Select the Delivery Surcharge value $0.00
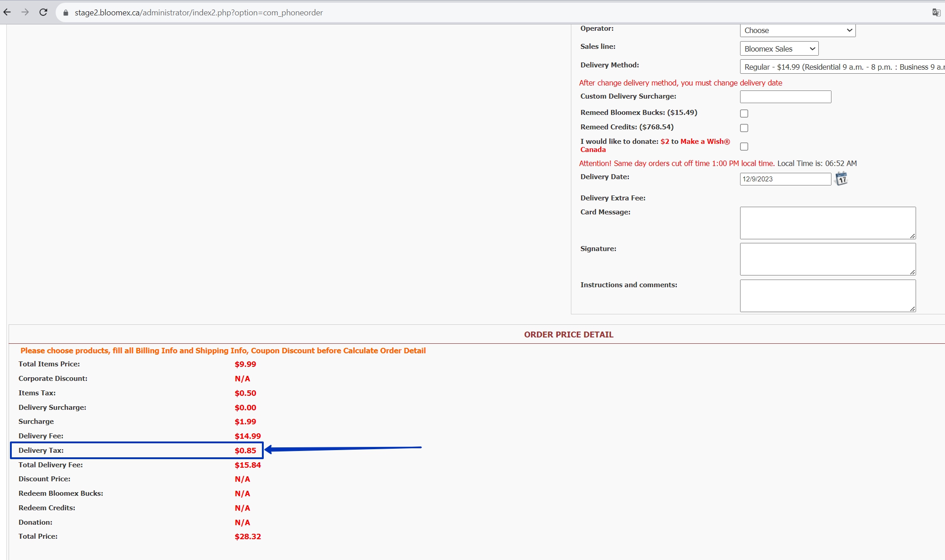945x560 pixels. 245,408
